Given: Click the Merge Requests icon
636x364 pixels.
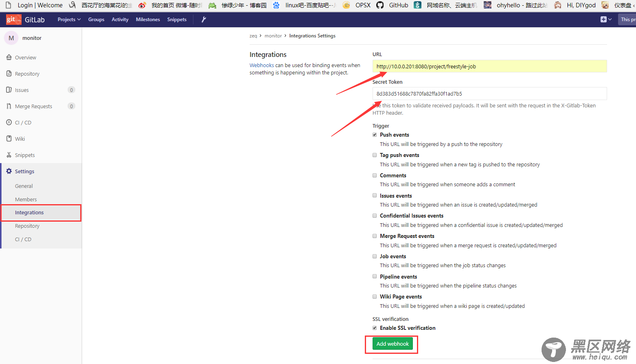Looking at the screenshot, I should click(9, 106).
